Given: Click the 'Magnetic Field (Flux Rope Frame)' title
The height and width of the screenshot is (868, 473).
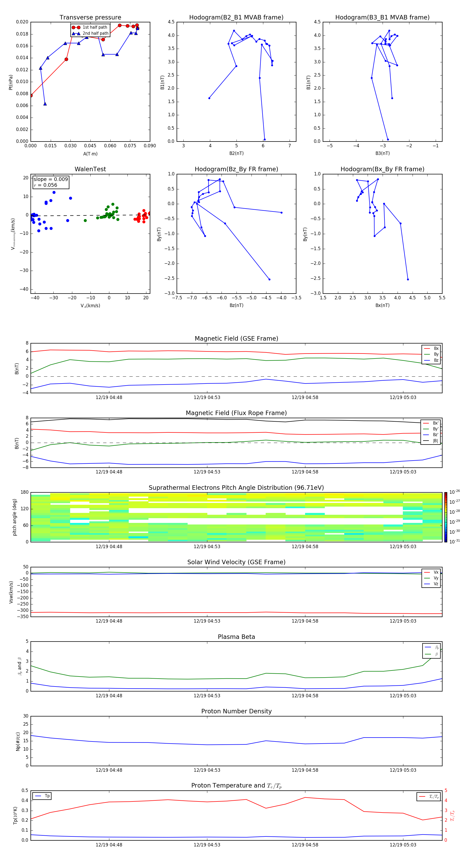Looking at the screenshot, I should (236, 413).
